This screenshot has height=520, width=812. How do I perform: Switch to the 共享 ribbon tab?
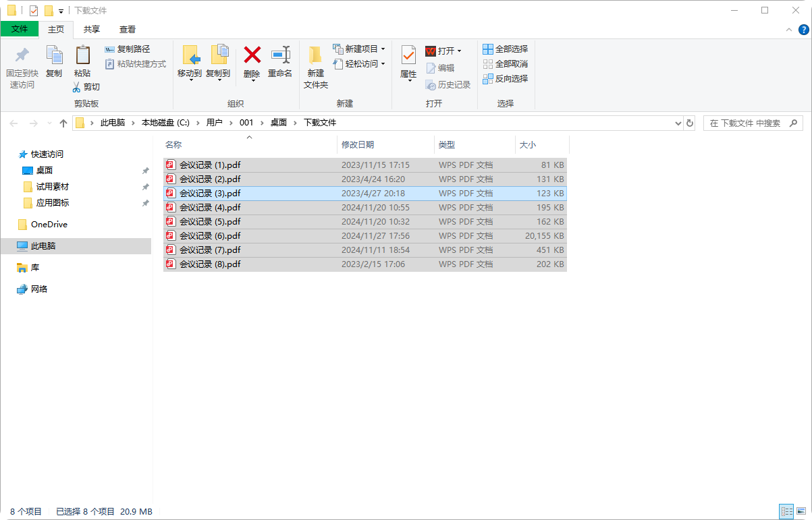pyautogui.click(x=92, y=30)
